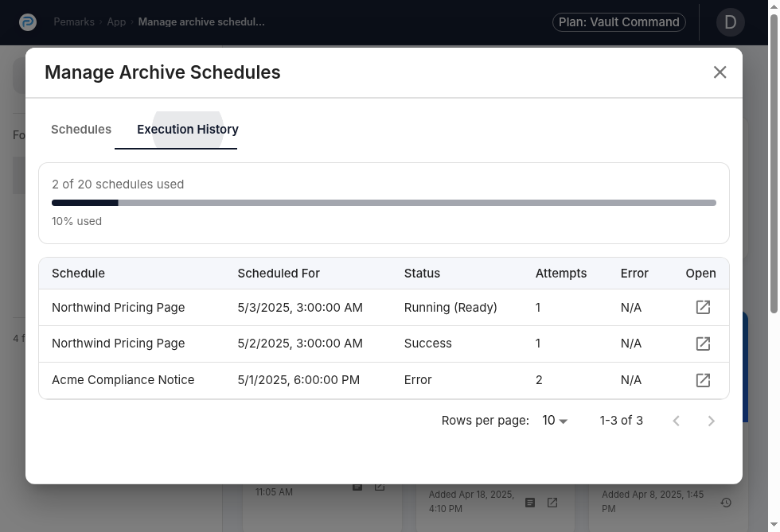This screenshot has width=780, height=532.
Task: Click the 5/1/2025, 6:00:00 PM cell
Action: point(298,380)
